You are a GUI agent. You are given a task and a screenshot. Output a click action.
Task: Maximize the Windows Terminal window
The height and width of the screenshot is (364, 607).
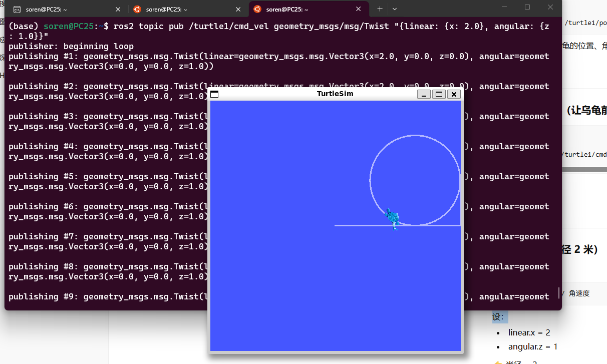pos(527,8)
